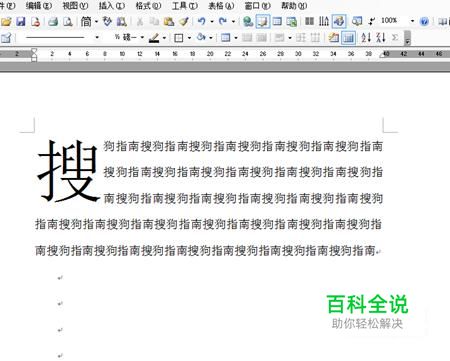Toggle the Tables and Borders toolbar button
The image size is (450, 361).
[262, 22]
